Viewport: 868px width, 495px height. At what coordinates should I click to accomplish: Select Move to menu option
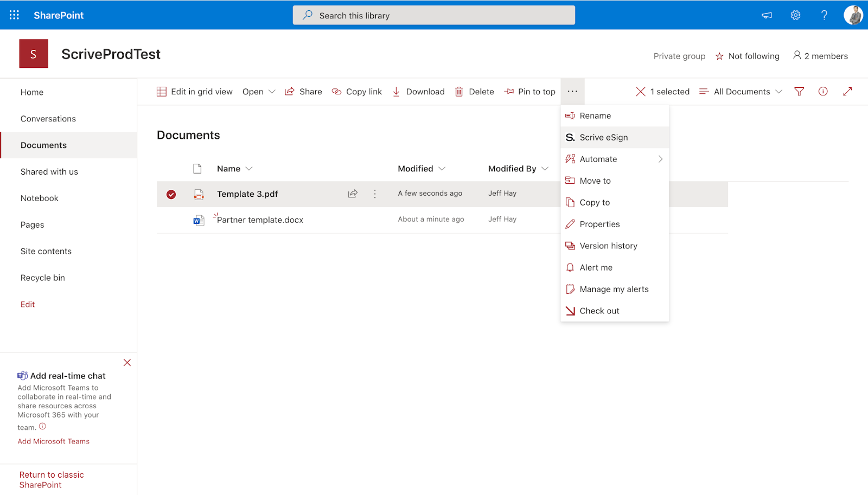pos(615,181)
